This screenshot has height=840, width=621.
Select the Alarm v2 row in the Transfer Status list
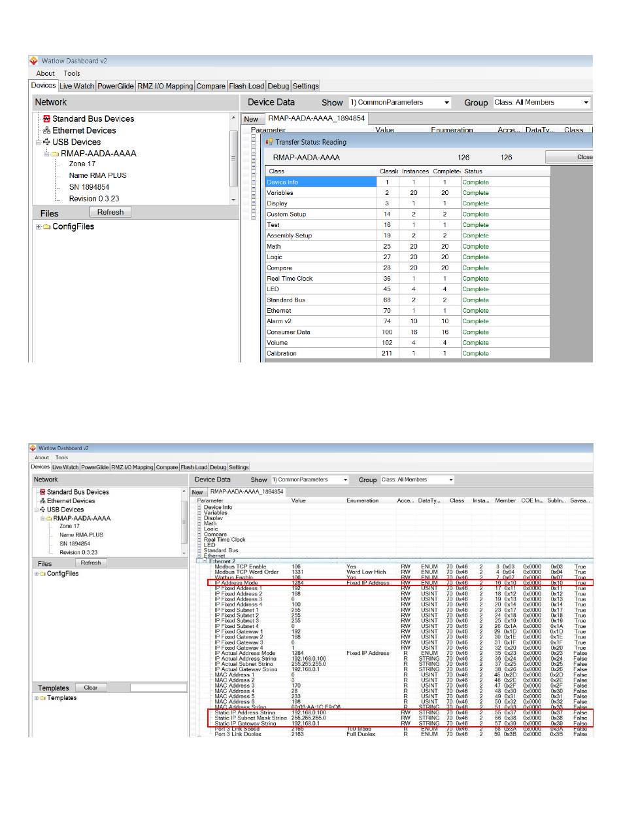tap(407, 321)
